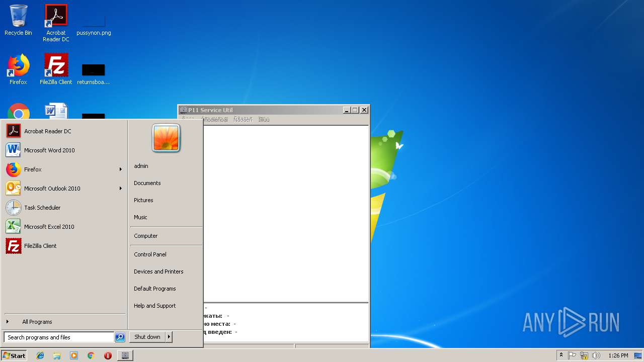Screen dimensions: 644x362
Task: Click the search magnifier button
Action: tap(120, 337)
